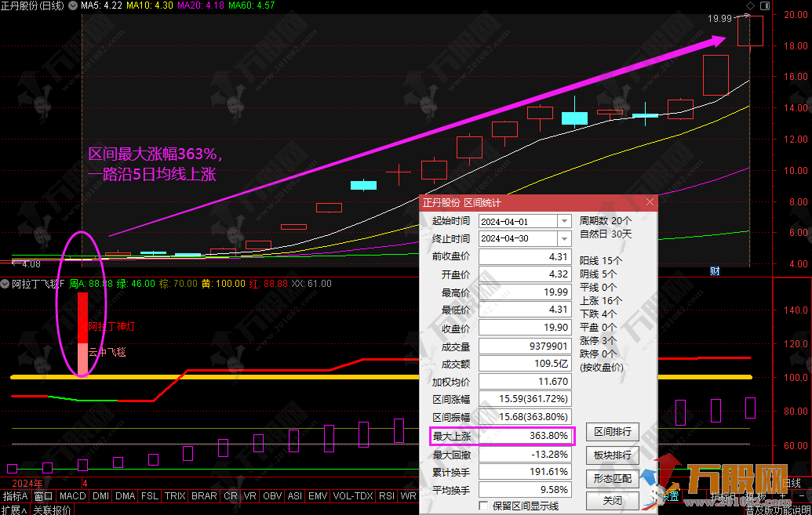Click the 成交量 value 9379901
The width and height of the screenshot is (812, 515).
(525, 346)
